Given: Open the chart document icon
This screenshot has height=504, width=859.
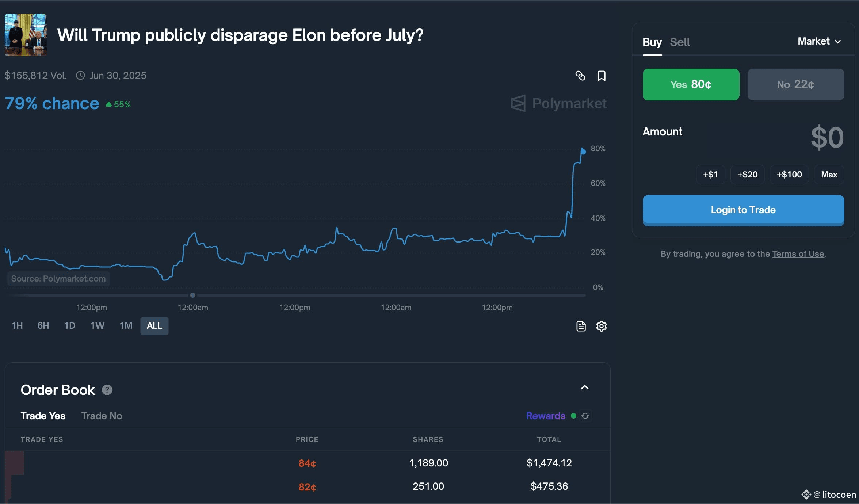Looking at the screenshot, I should coord(581,326).
